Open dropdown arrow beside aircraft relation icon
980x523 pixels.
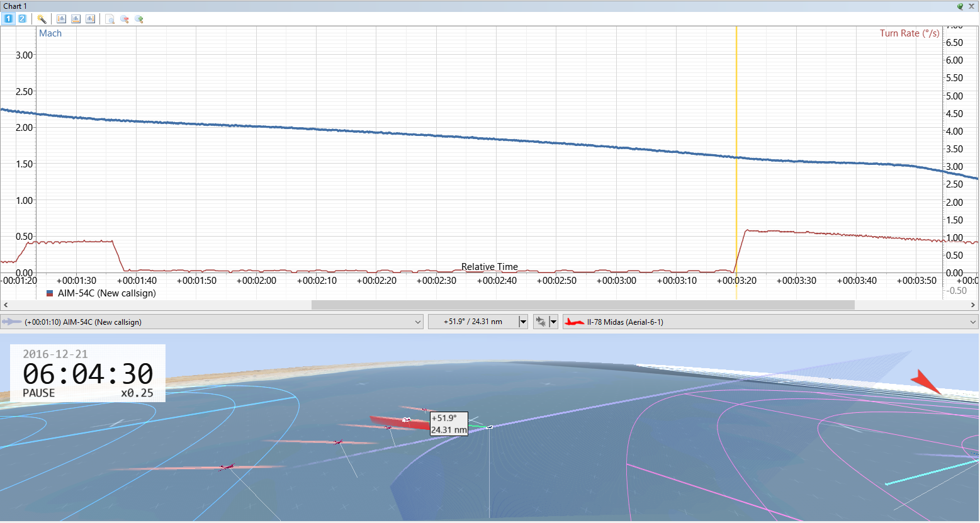click(x=553, y=322)
